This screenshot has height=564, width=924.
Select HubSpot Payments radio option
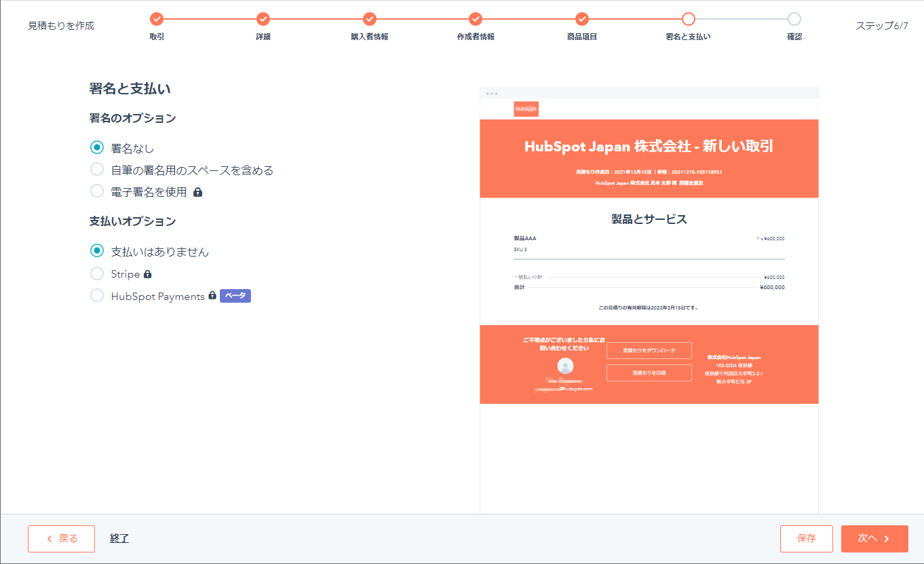(97, 296)
